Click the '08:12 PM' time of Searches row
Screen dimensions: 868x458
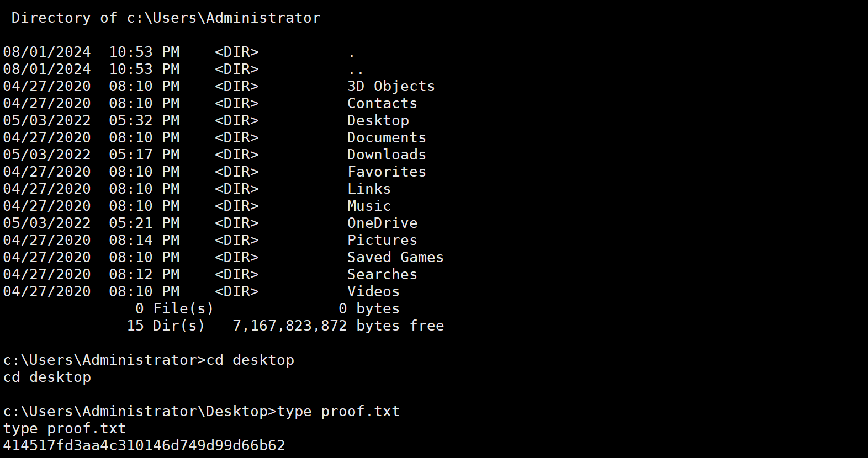pyautogui.click(x=144, y=275)
